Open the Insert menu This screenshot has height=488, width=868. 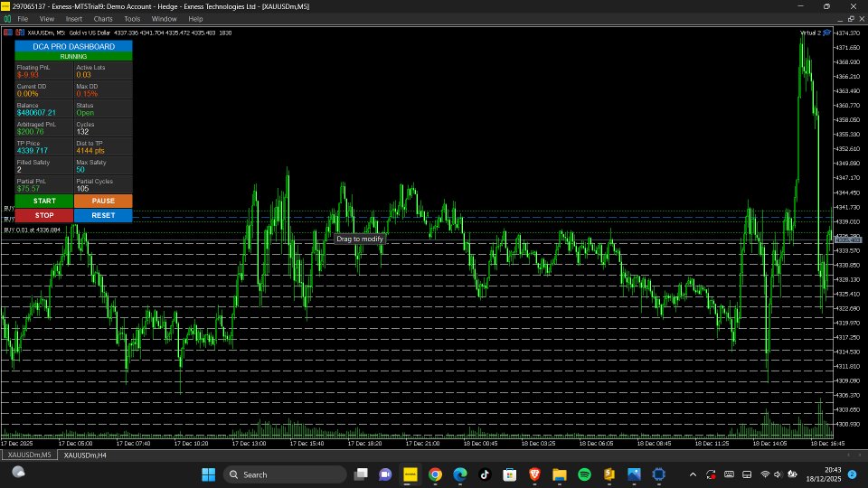click(73, 19)
